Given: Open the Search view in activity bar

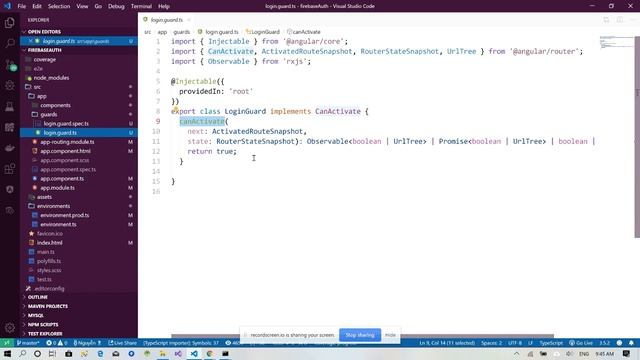Looking at the screenshot, I should [9, 43].
